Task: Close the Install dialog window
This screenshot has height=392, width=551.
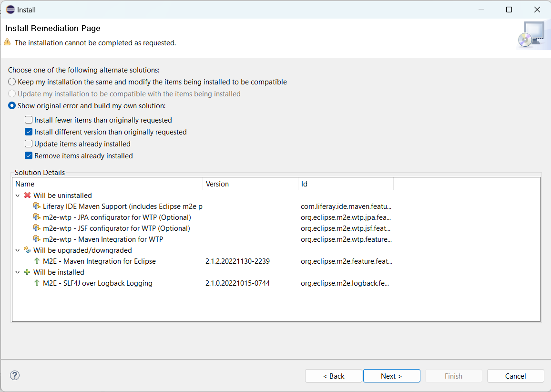Action: click(x=537, y=10)
